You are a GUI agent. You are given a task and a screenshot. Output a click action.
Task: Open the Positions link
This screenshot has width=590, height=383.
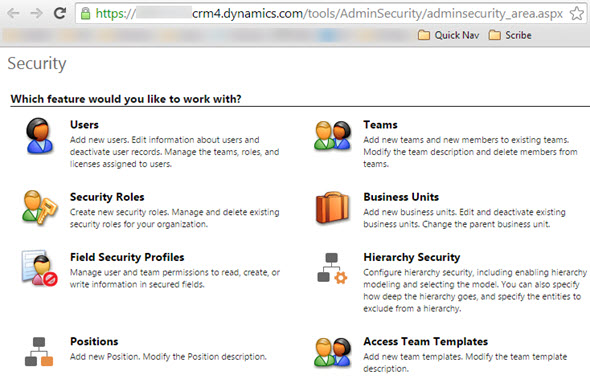point(94,341)
